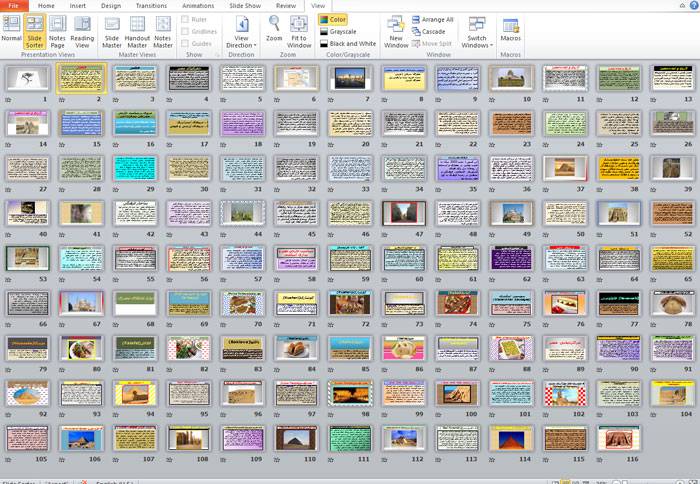Select slide 67 mosque thumbnail

[82, 303]
